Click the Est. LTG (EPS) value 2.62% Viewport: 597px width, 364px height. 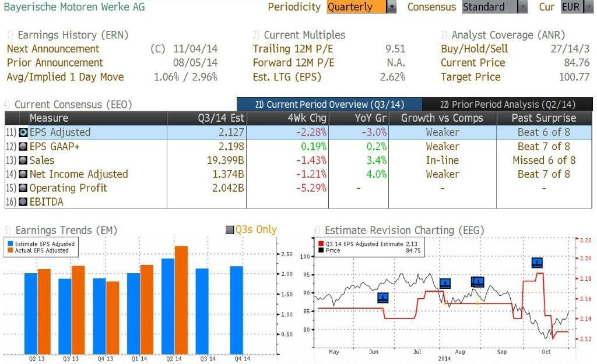pyautogui.click(x=392, y=77)
